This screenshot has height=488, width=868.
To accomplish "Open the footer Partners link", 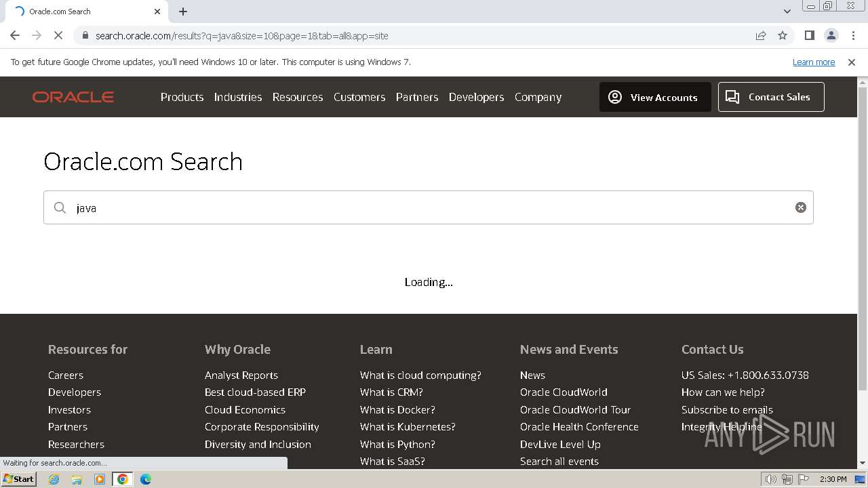I will coord(68,426).
